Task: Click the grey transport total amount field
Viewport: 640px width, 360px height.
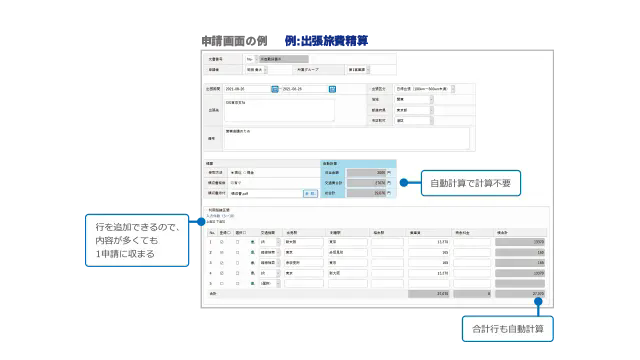Action: pos(366,183)
